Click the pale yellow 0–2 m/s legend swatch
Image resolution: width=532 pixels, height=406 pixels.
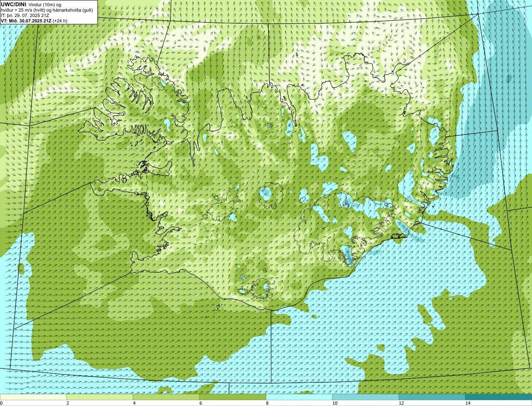tap(33, 397)
